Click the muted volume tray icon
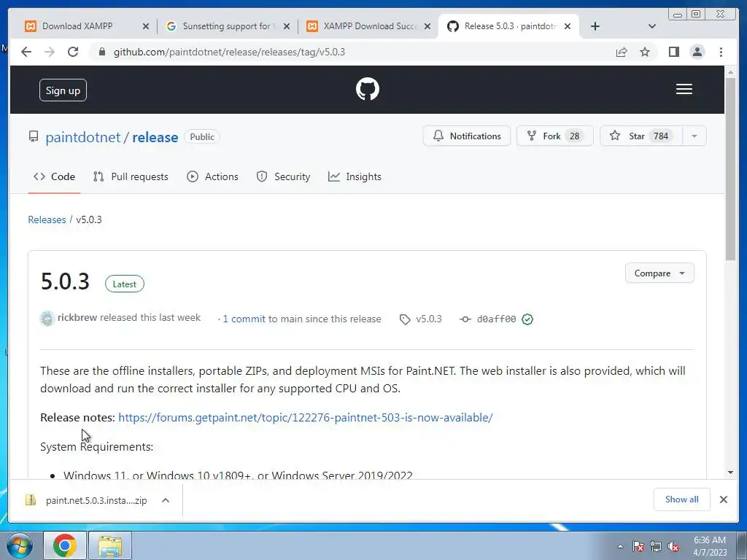This screenshot has height=560, width=747. (x=673, y=546)
